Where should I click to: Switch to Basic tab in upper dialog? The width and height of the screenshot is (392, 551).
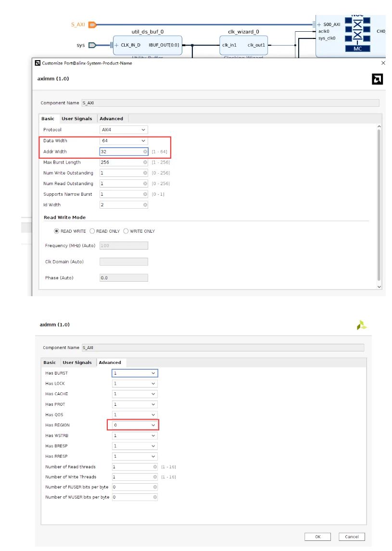click(48, 119)
